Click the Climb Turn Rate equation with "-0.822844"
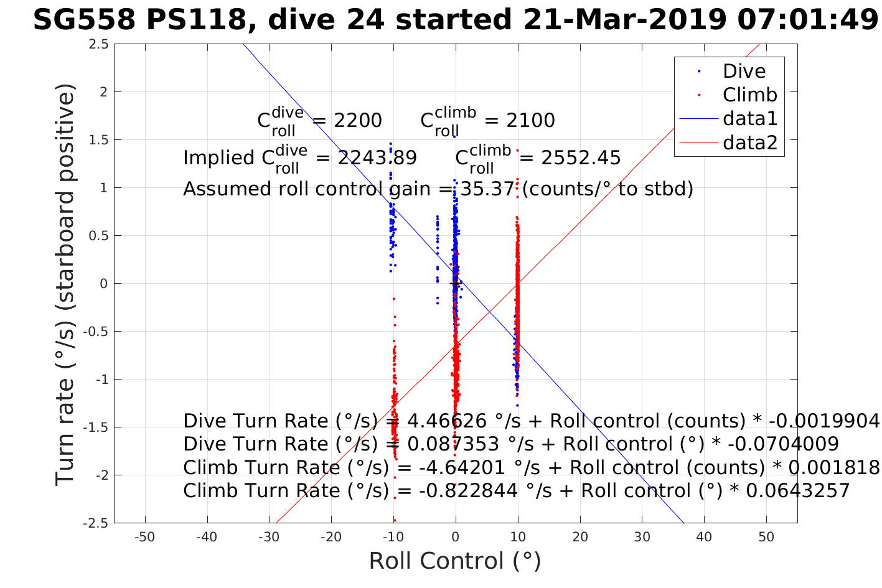Viewport: 882px width, 588px height. [516, 491]
